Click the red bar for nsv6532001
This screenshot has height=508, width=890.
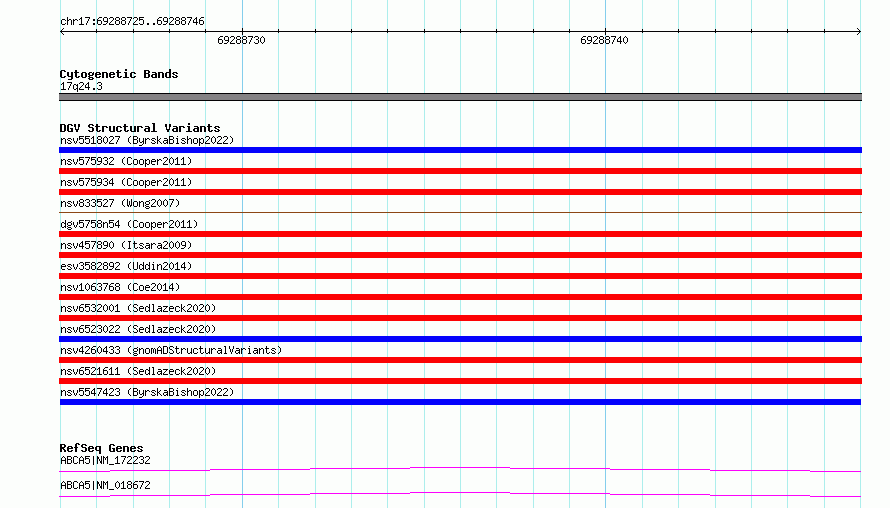pos(460,318)
